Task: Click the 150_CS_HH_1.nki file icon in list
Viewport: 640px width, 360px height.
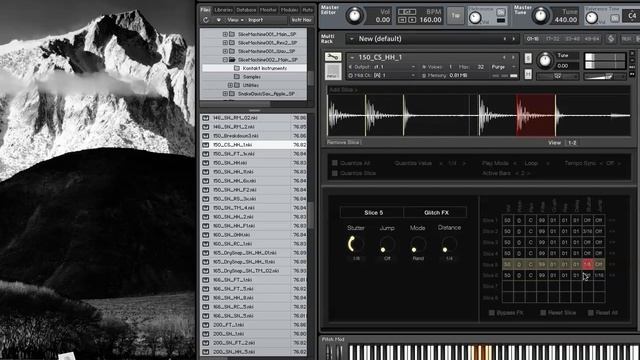Action: 206,145
